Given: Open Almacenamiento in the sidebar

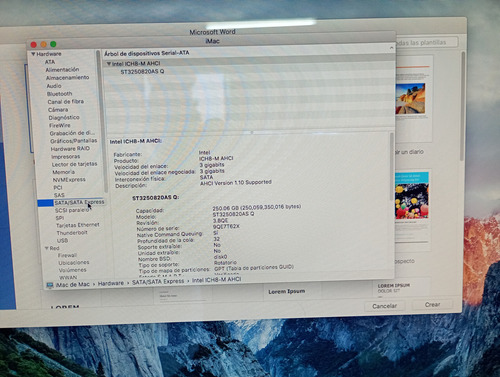Looking at the screenshot, I should pyautogui.click(x=68, y=78).
